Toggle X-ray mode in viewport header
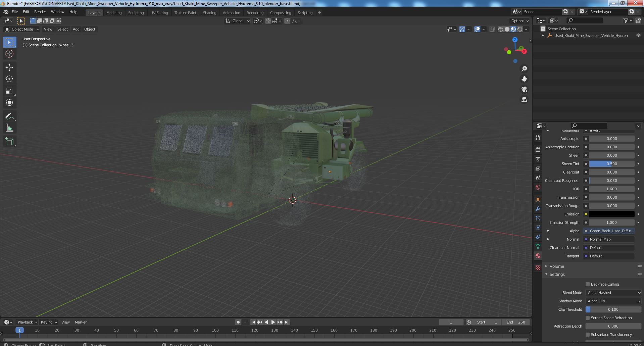The height and width of the screenshot is (346, 644). click(492, 29)
